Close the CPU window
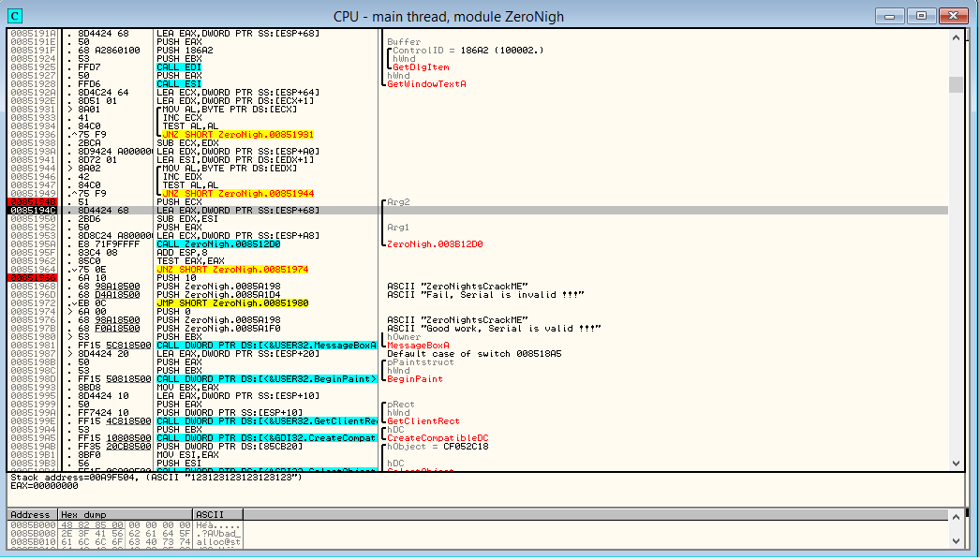Screen dimensions: 980x560 coord(954,16)
